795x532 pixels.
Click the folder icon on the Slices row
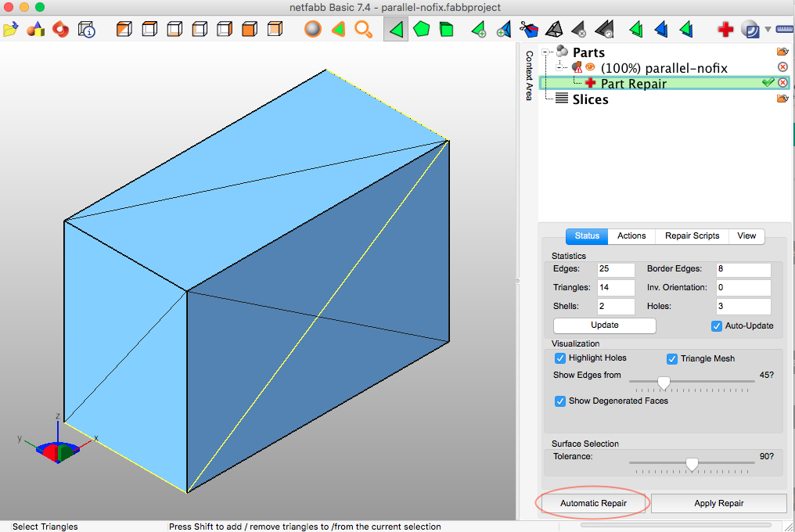coord(782,99)
